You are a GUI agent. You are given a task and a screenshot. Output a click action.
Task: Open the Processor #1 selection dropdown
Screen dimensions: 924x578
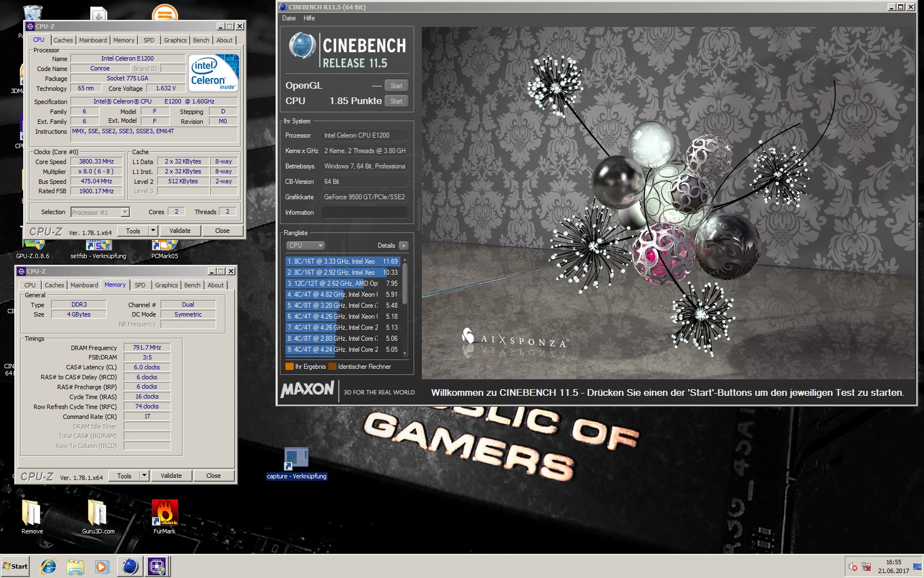(100, 212)
